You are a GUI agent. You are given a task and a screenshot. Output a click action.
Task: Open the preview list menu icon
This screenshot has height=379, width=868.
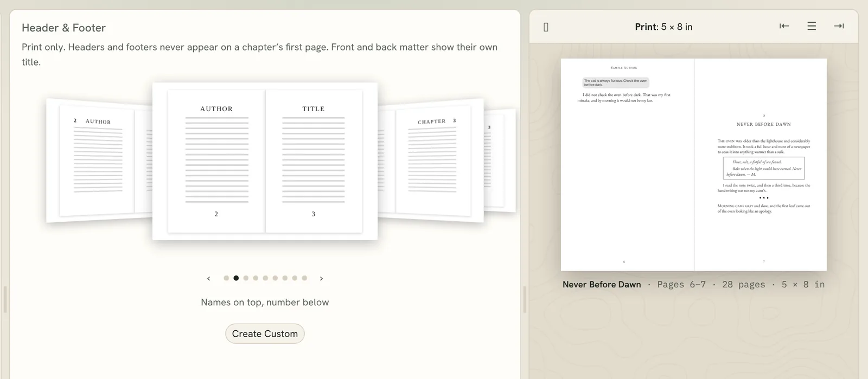click(812, 26)
